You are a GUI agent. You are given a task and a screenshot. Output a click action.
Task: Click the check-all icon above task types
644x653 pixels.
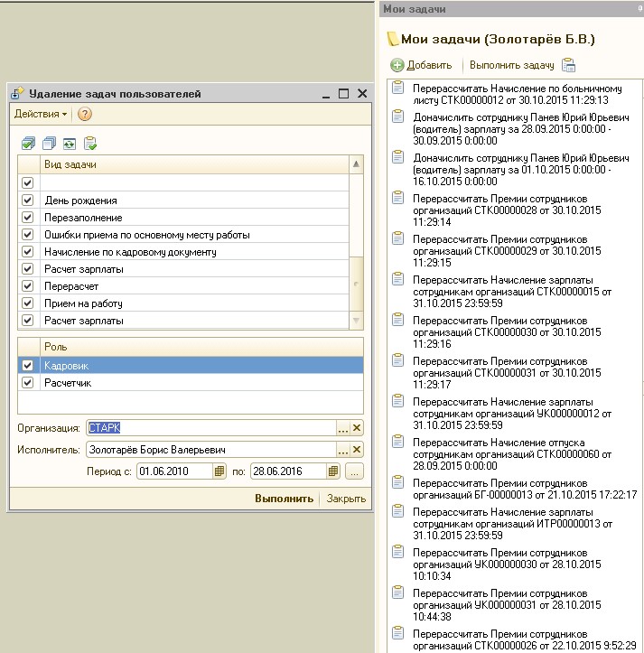28,144
